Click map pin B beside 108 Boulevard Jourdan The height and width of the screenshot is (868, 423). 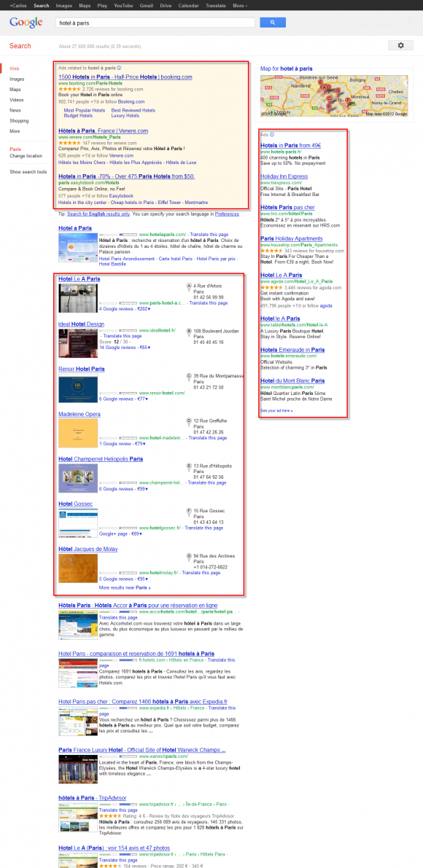(x=189, y=332)
